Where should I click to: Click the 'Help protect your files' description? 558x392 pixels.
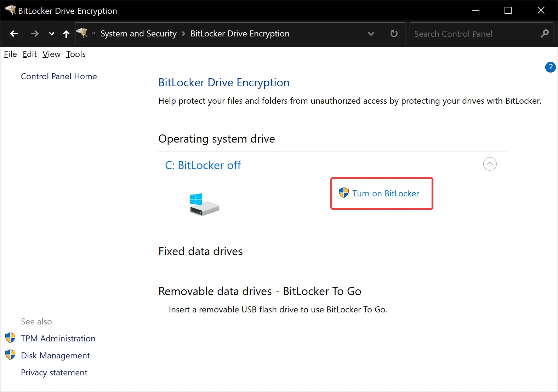pyautogui.click(x=350, y=101)
